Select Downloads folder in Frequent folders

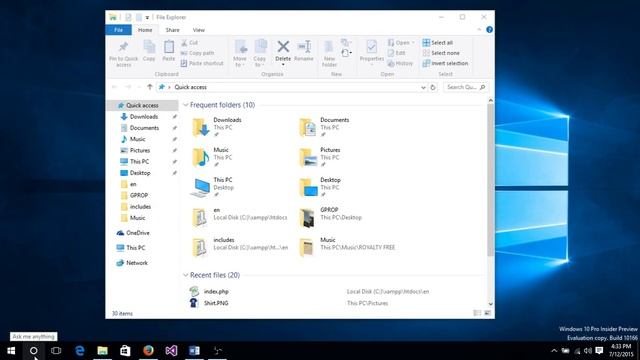click(x=217, y=127)
